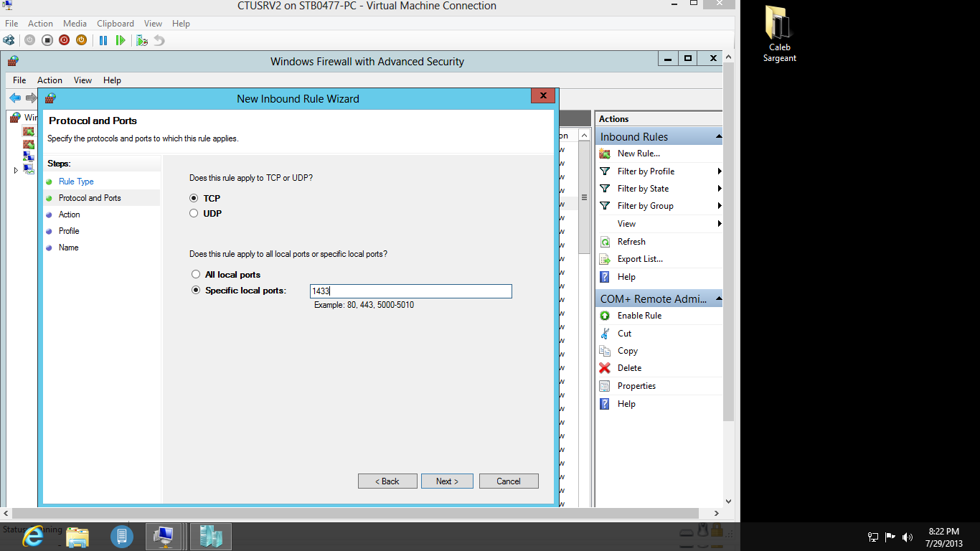
Task: Choose All local ports option
Action: (196, 275)
